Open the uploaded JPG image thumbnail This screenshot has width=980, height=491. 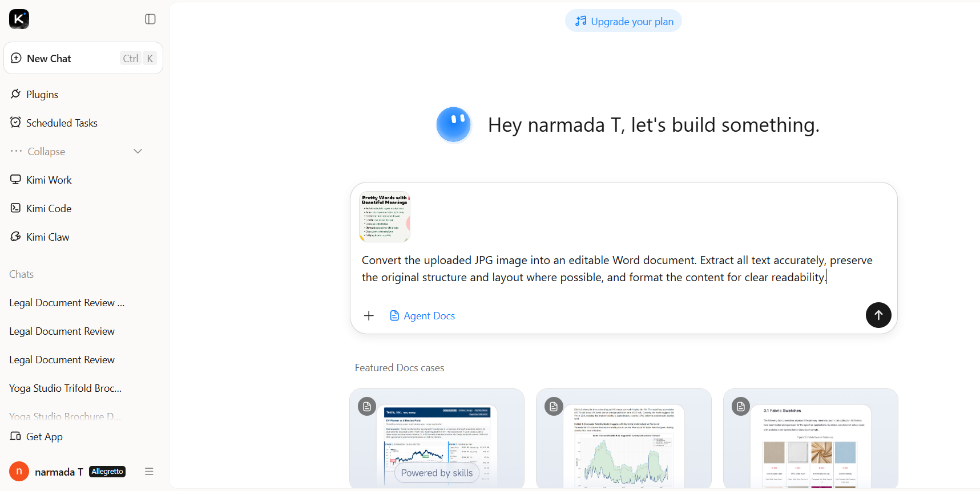click(385, 217)
